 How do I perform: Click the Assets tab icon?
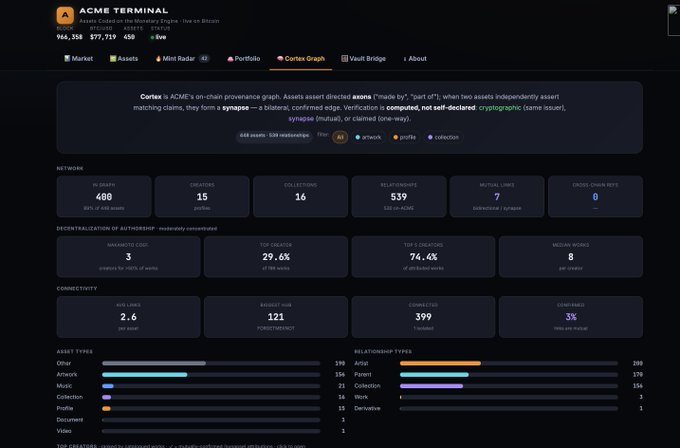[x=113, y=59]
